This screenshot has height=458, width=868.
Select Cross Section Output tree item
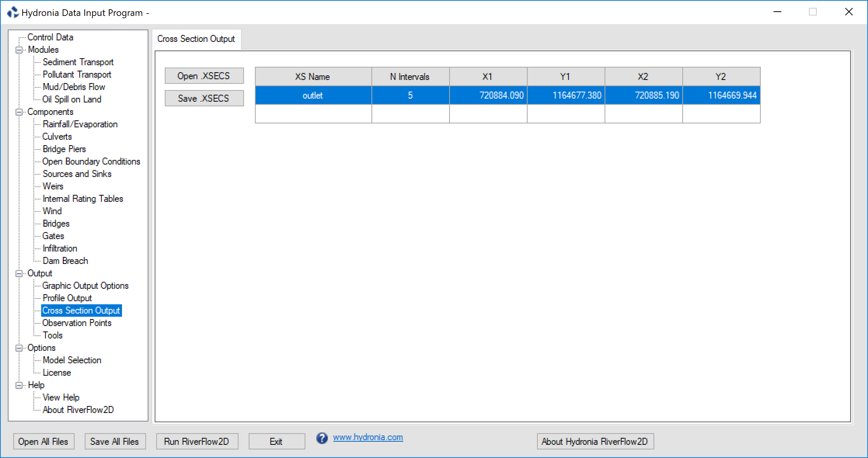click(x=81, y=311)
